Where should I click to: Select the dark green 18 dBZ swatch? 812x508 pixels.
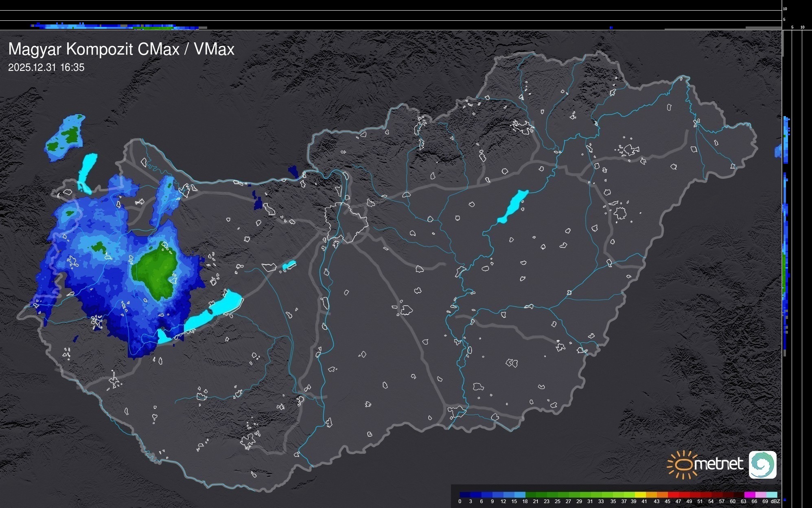click(x=531, y=495)
